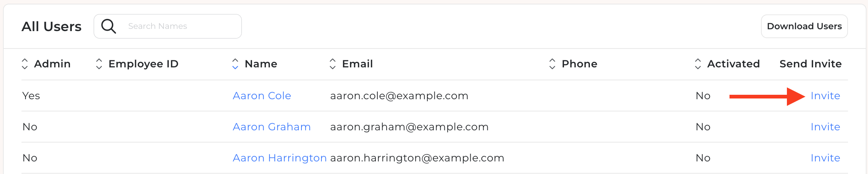This screenshot has width=868, height=174.
Task: Sort by Phone column arrows
Action: (x=552, y=64)
